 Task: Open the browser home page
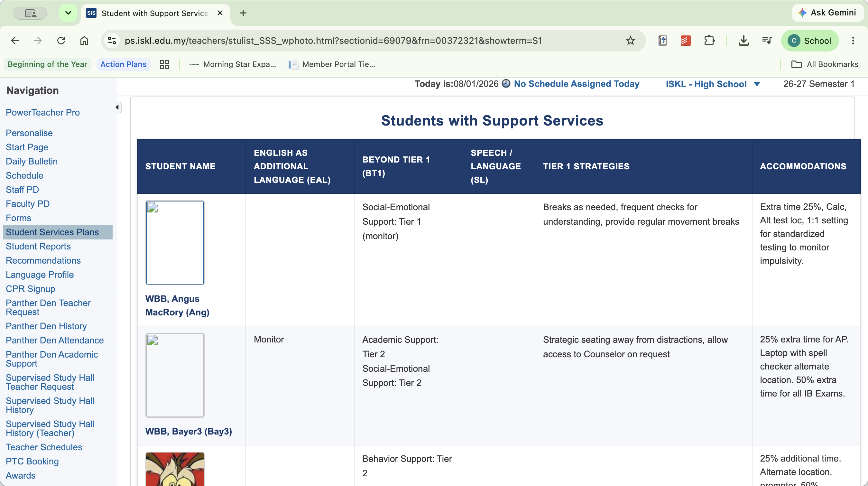pos(84,41)
